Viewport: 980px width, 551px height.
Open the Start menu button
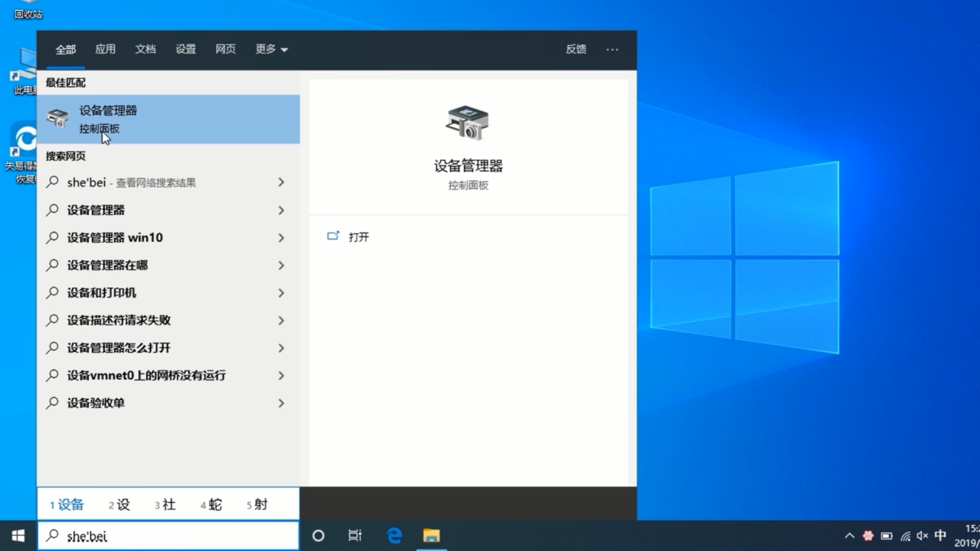(16, 535)
